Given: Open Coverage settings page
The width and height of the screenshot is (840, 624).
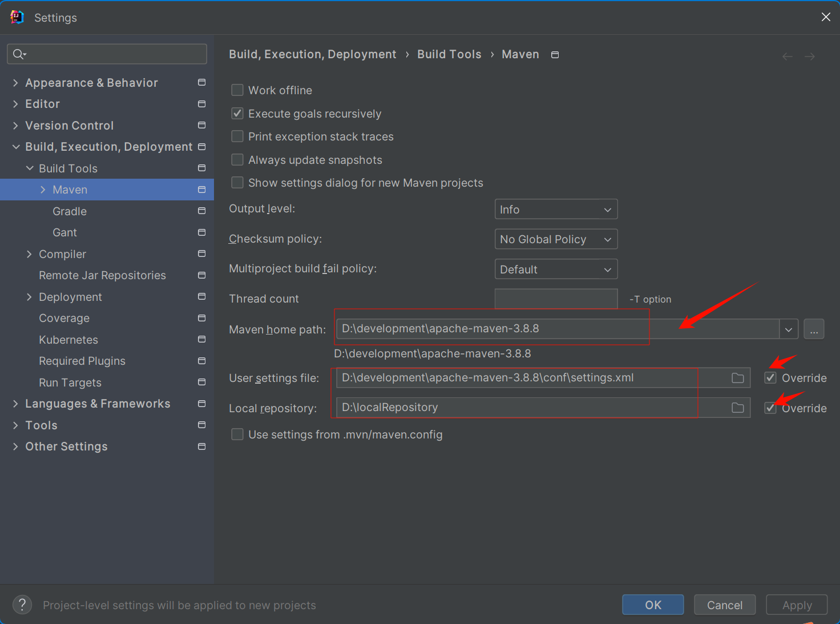Looking at the screenshot, I should 64,318.
